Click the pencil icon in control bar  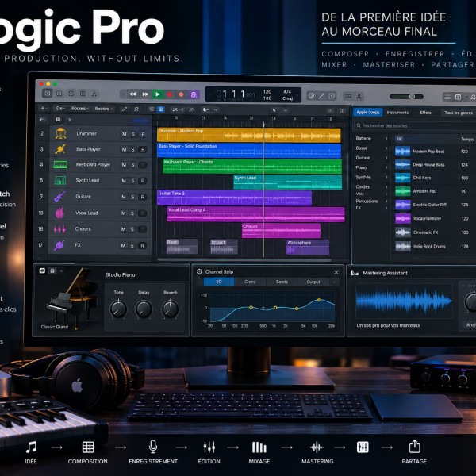tap(321, 96)
